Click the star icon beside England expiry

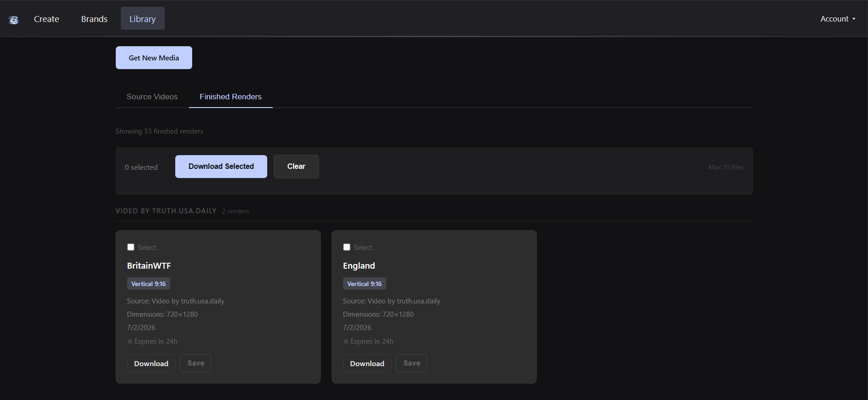(x=346, y=341)
